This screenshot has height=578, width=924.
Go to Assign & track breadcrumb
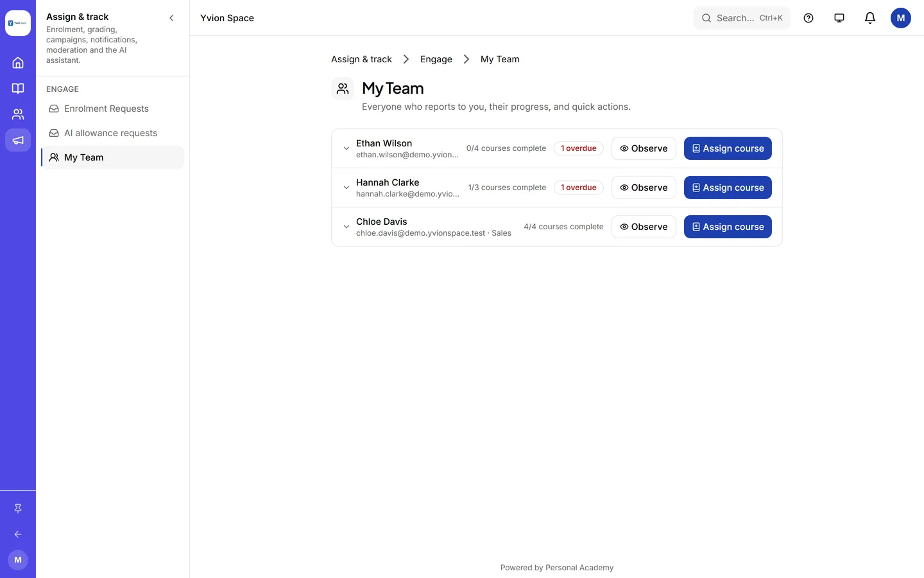pos(361,59)
